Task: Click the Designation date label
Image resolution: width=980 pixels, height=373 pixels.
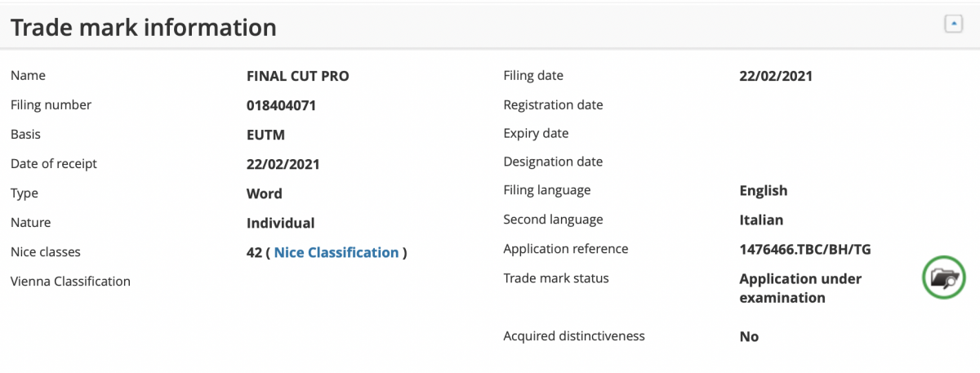Action: [553, 162]
